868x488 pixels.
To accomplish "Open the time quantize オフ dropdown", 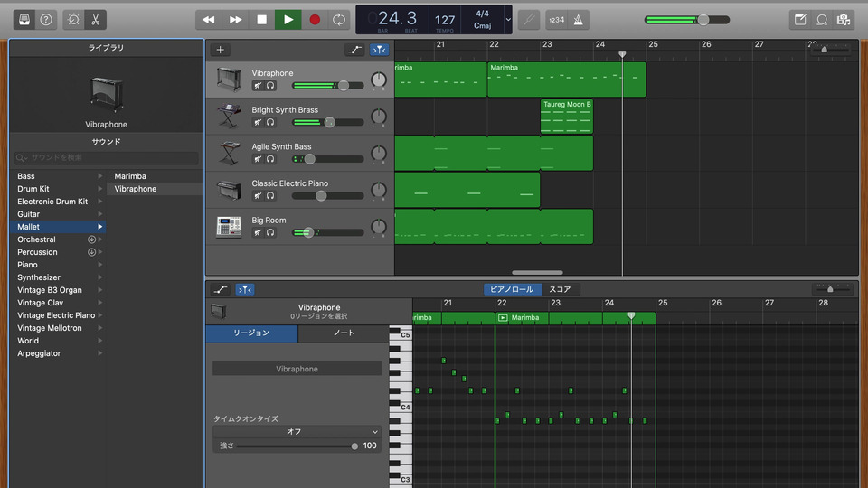I will tap(297, 432).
